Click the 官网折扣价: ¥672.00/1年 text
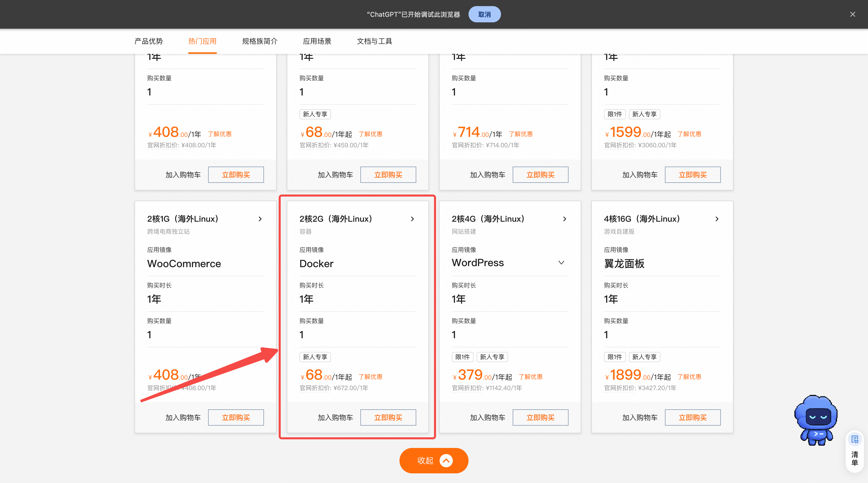This screenshot has width=868, height=483. point(333,388)
